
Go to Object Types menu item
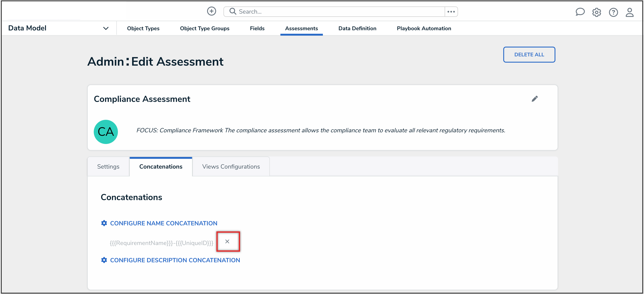143,28
